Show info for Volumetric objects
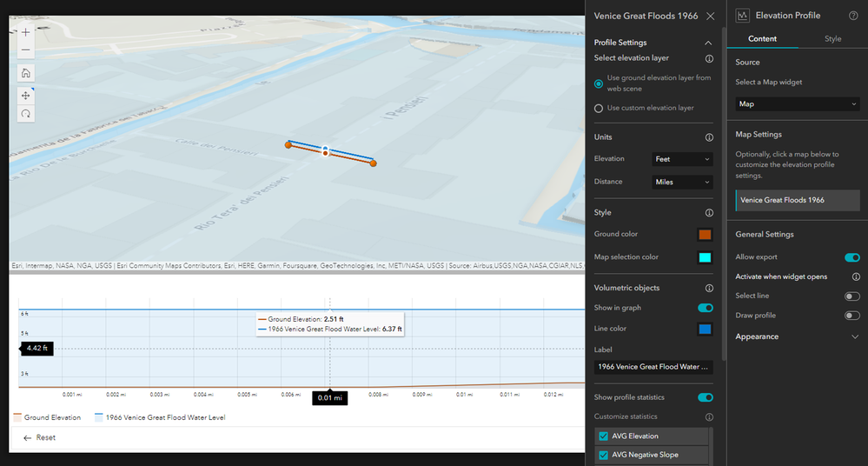868x466 pixels. pyautogui.click(x=709, y=288)
